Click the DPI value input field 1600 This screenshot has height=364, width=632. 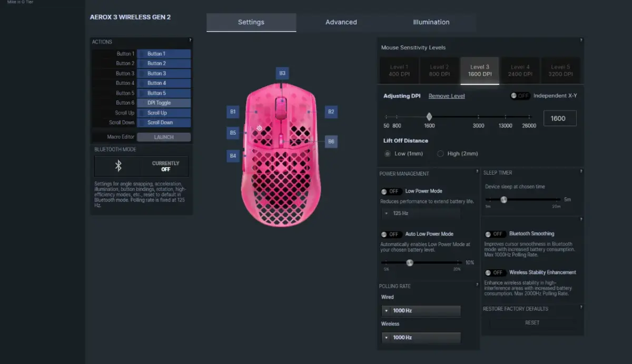560,118
